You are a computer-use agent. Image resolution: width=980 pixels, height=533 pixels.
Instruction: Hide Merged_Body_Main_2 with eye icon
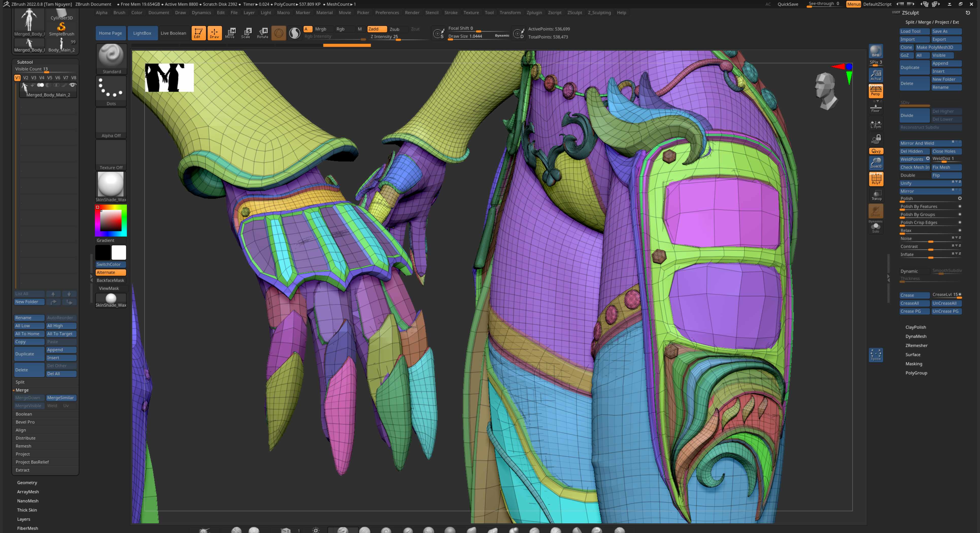(72, 85)
